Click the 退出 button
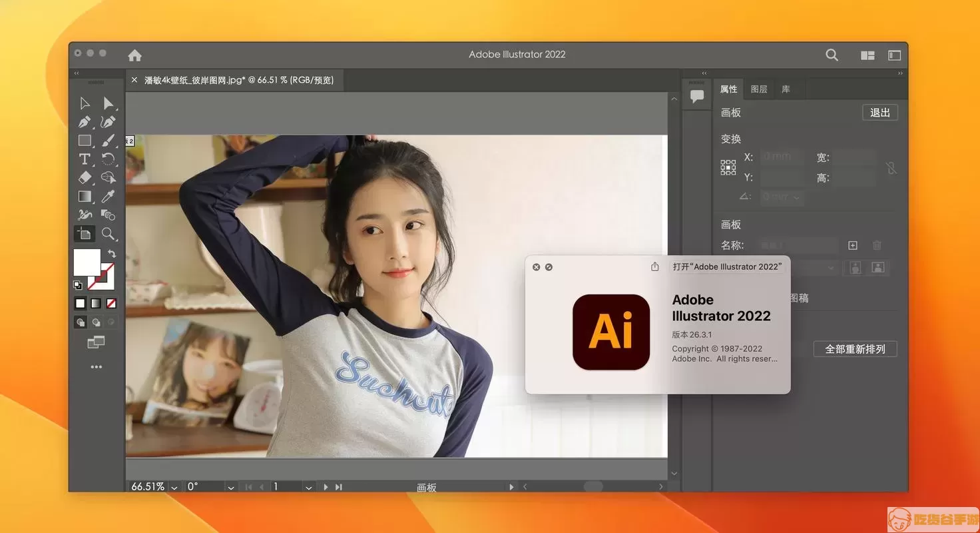Screen dimensions: 980x533 click(880, 113)
